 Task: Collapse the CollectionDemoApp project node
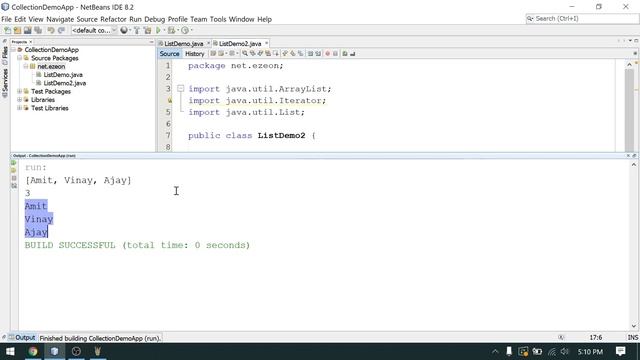click(13, 49)
